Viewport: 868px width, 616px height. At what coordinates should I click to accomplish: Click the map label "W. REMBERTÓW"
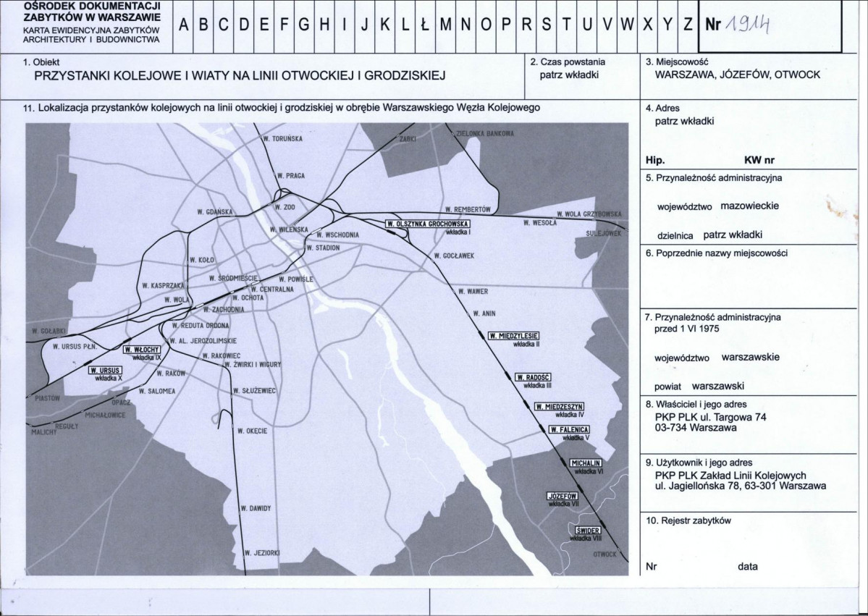468,210
